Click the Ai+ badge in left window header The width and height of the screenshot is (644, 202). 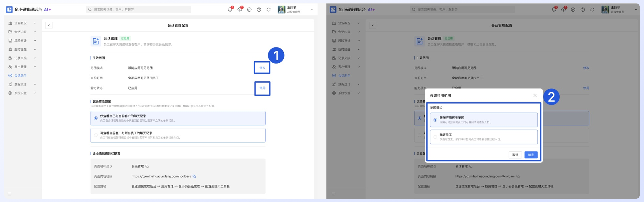point(47,10)
